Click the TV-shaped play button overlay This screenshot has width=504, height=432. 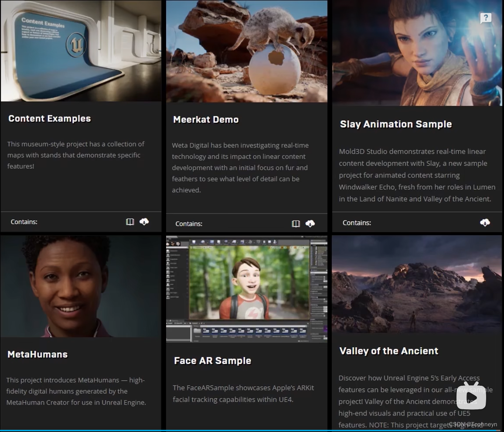(471, 396)
